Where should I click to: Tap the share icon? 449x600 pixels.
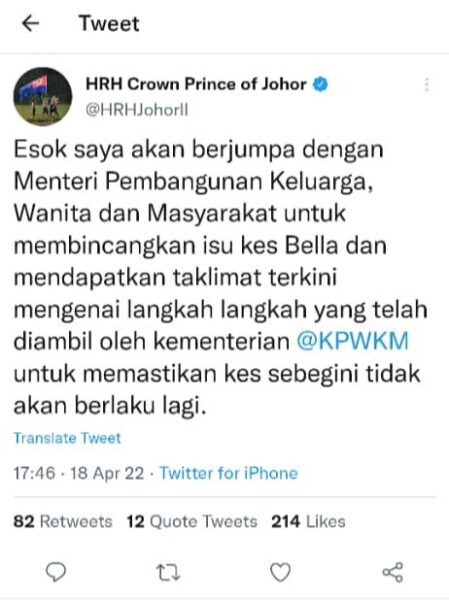pos(393,572)
